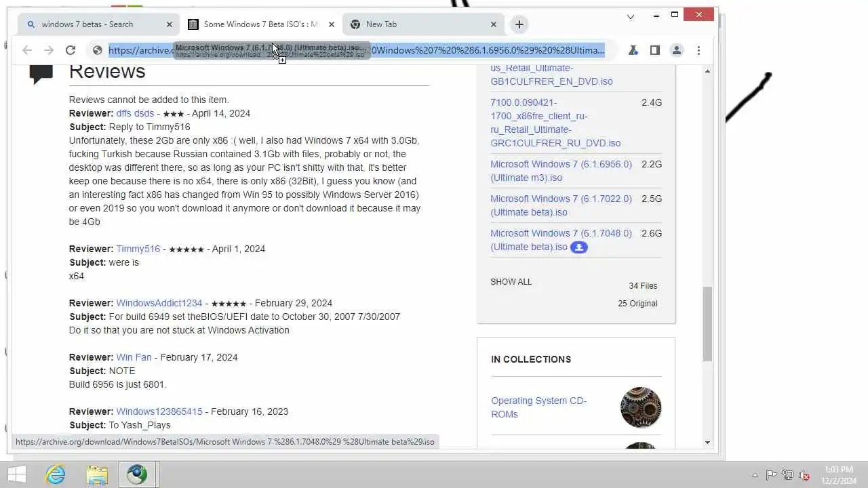Open the side panel icon
Screen dimensions: 868x488
click(654, 50)
